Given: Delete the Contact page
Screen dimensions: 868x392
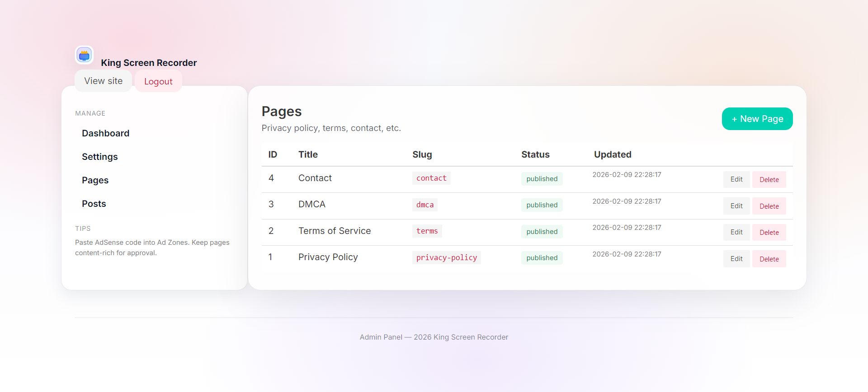Looking at the screenshot, I should click(769, 179).
